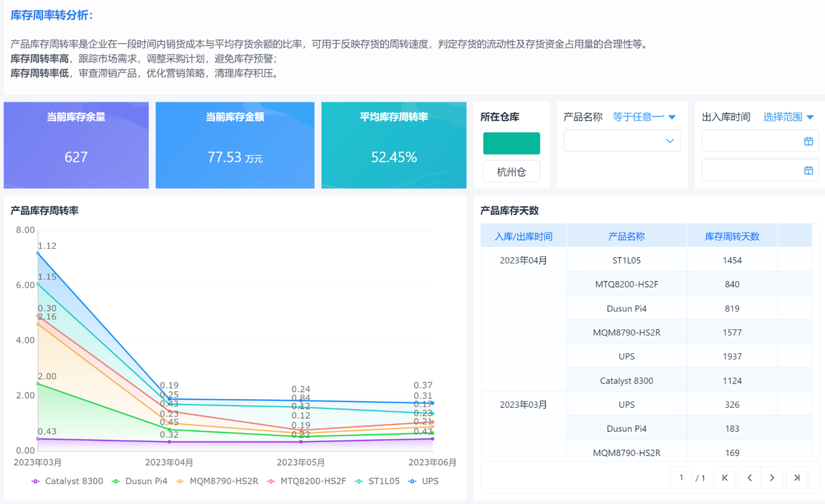Toggle Dusun Pi4 series in chart legend

click(140, 481)
